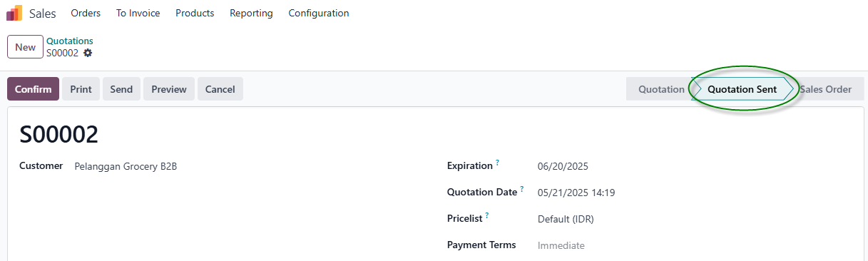Open the Reporting menu
868x261 pixels.
[x=251, y=13]
